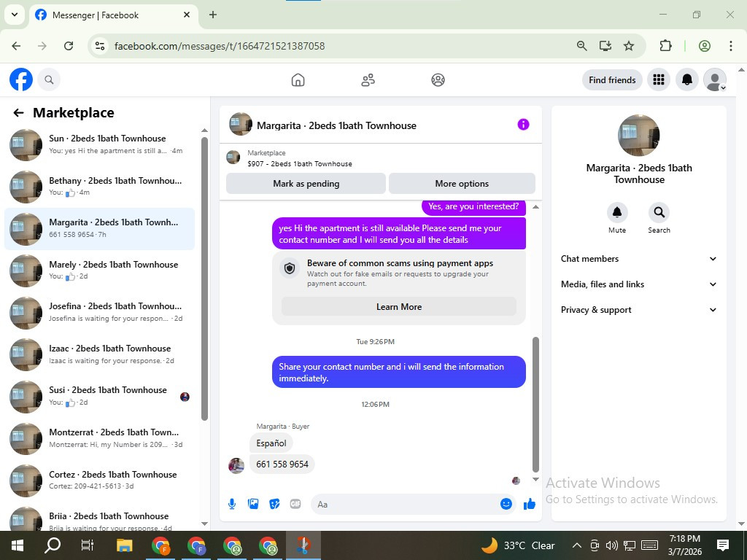Choose a sticker for the message

(274, 504)
